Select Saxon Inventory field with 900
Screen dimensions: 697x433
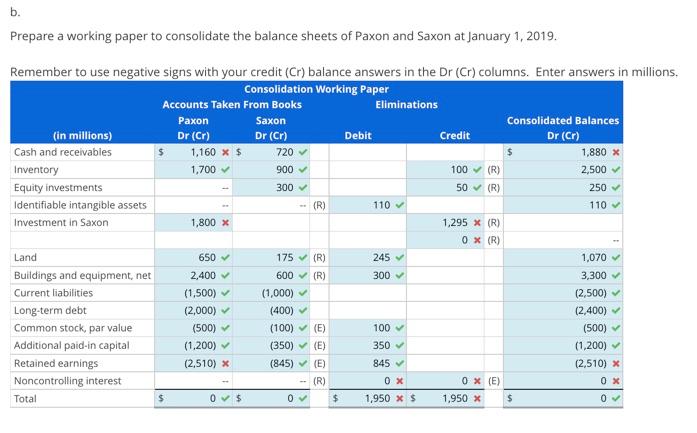click(271, 170)
